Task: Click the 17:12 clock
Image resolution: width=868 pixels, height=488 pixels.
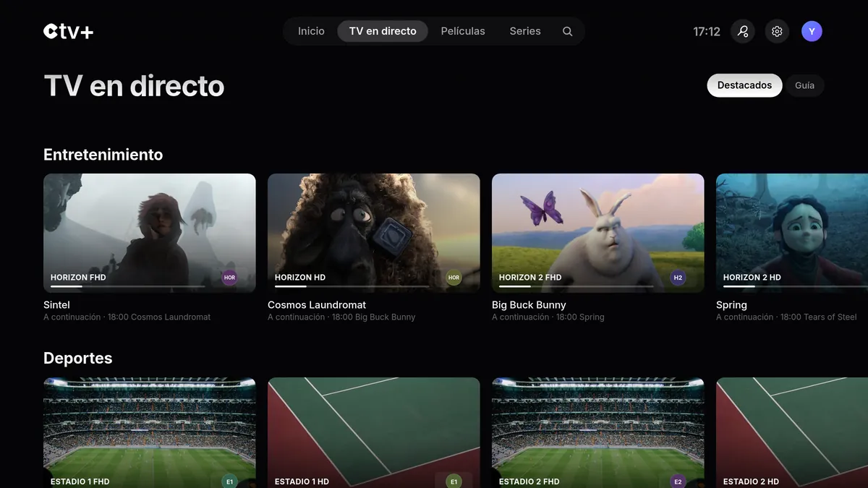Action: [x=707, y=32]
